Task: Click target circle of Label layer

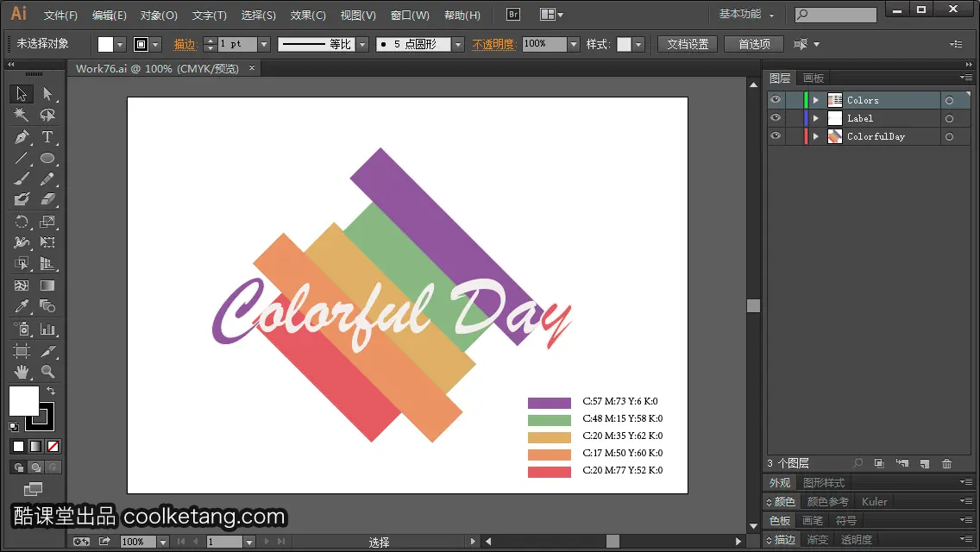Action: coord(949,118)
